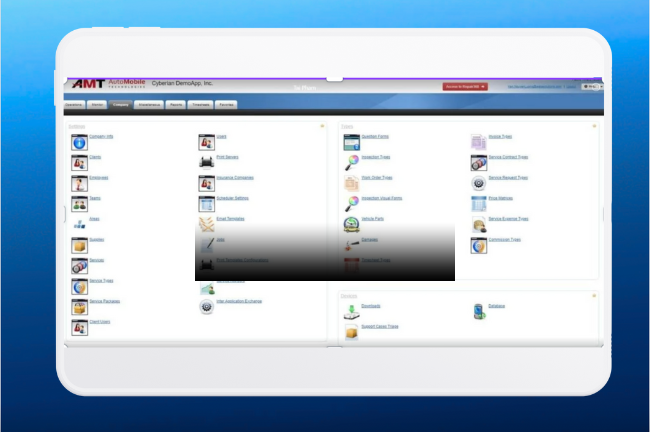
Task: Click the Downloads link
Action: coord(370,306)
